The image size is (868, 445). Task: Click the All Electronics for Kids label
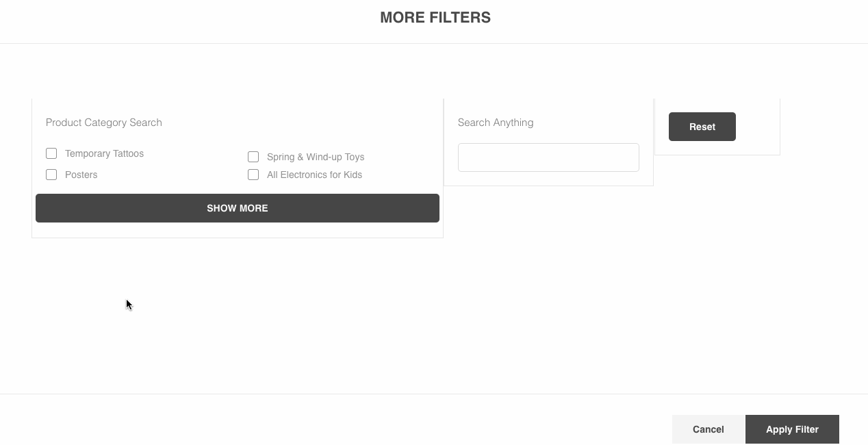[x=314, y=175]
